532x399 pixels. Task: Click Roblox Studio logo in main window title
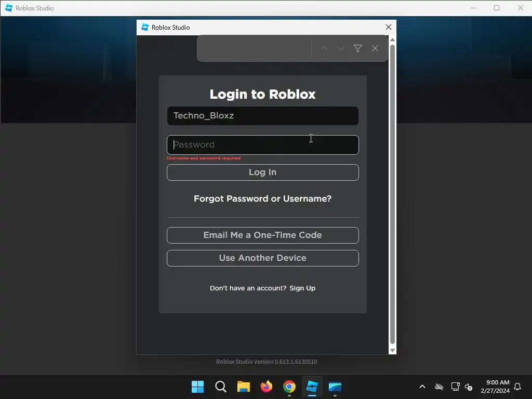coord(9,8)
